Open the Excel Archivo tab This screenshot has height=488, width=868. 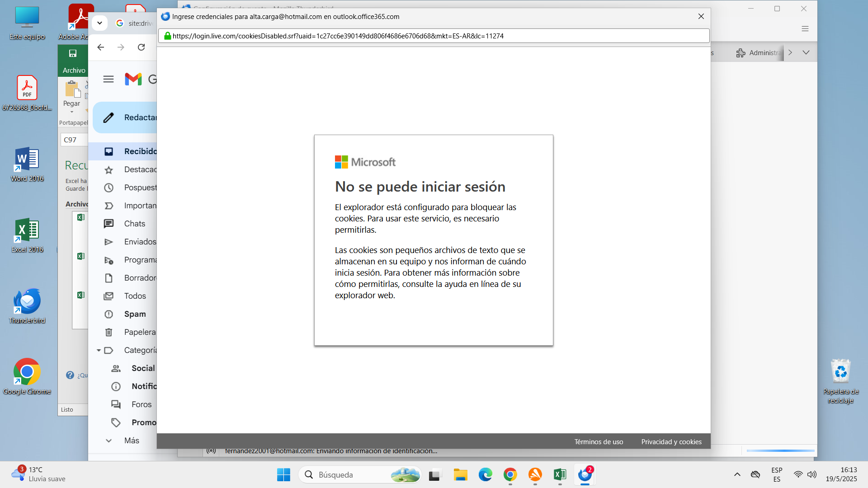pyautogui.click(x=74, y=70)
